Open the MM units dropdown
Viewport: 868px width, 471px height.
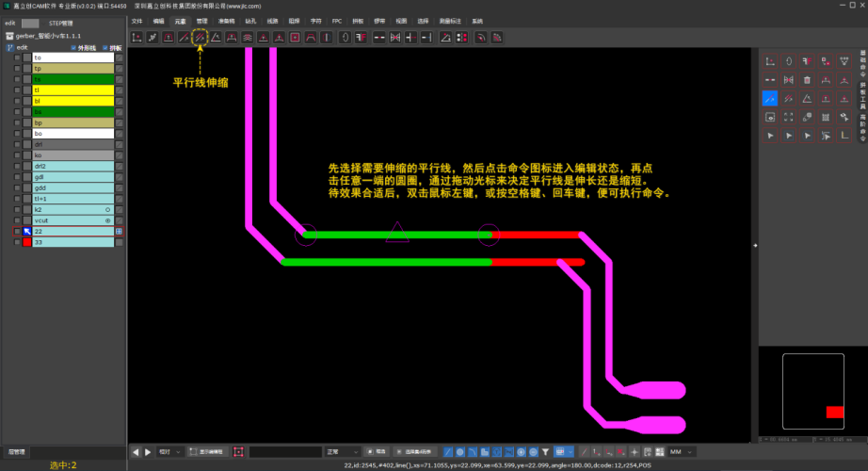coord(682,452)
